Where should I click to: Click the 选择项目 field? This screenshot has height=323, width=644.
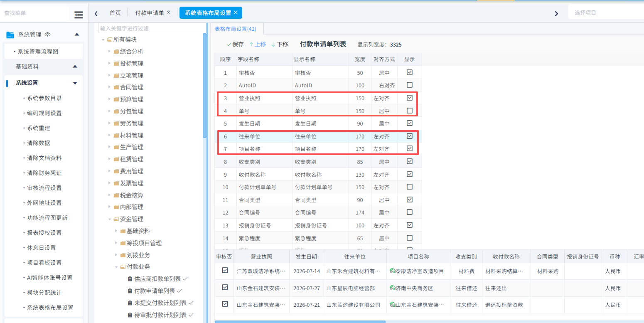606,12
